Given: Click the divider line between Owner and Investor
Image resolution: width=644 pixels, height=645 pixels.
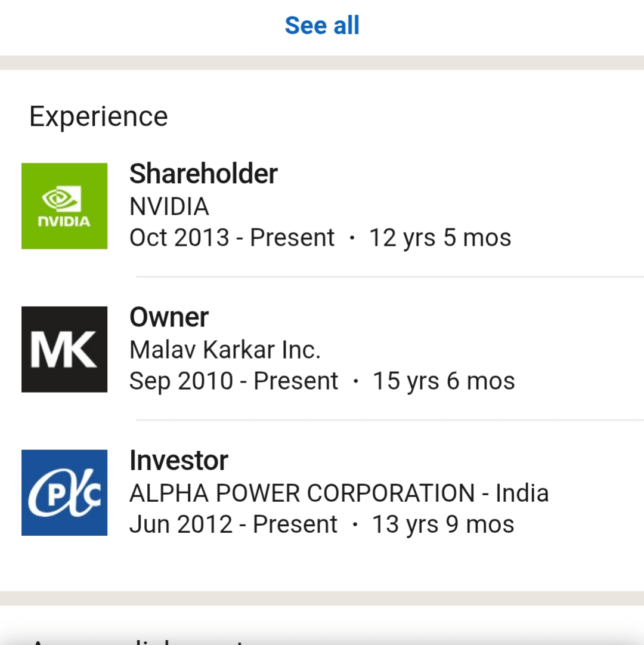Looking at the screenshot, I should click(390, 420).
